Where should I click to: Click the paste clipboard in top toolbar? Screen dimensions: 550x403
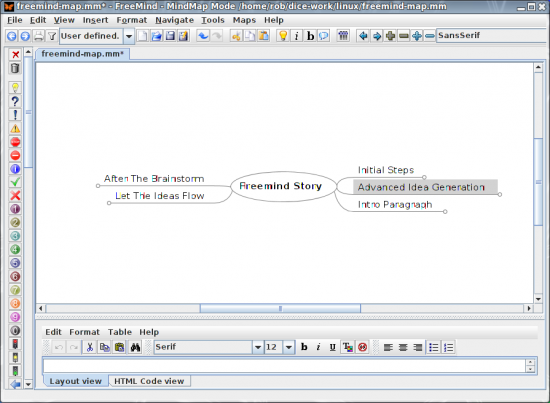click(263, 36)
